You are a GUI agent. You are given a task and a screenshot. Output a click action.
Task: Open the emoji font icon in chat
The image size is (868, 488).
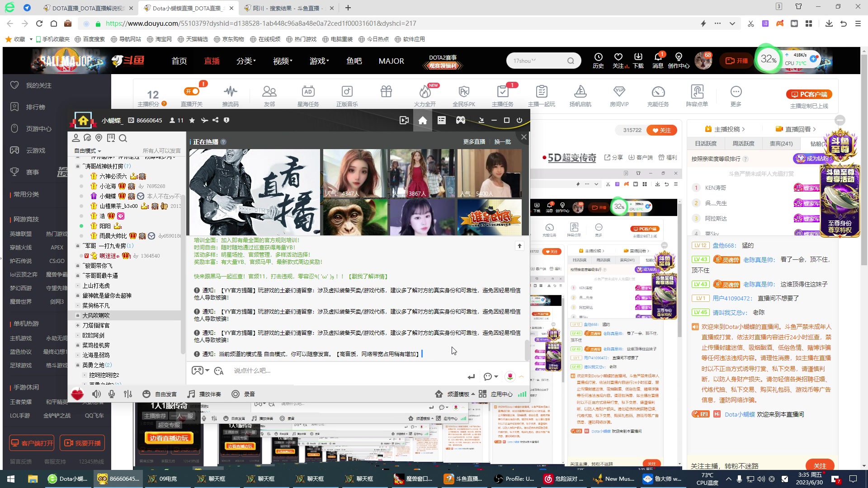(x=219, y=371)
